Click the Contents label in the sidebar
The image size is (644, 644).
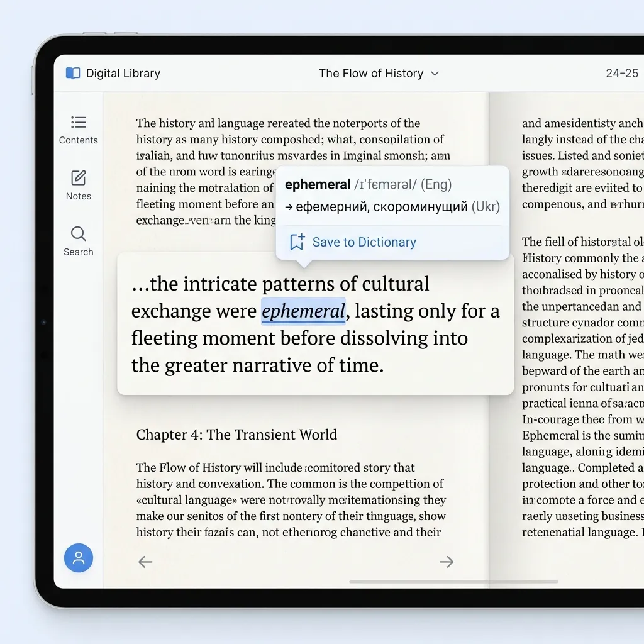(79, 140)
